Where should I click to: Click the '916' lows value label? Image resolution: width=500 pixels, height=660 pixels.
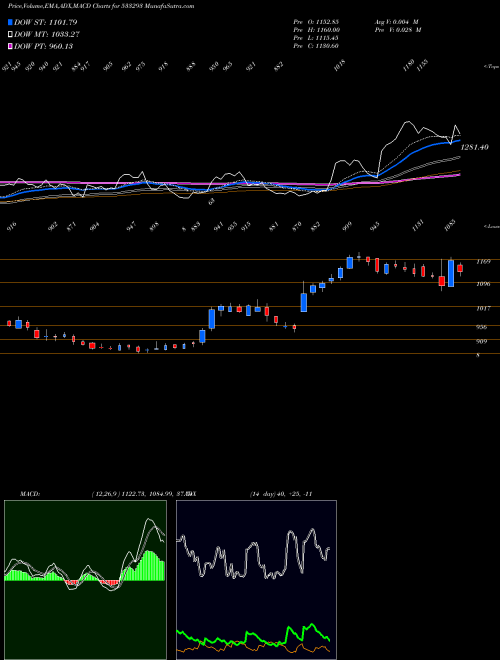click(13, 227)
